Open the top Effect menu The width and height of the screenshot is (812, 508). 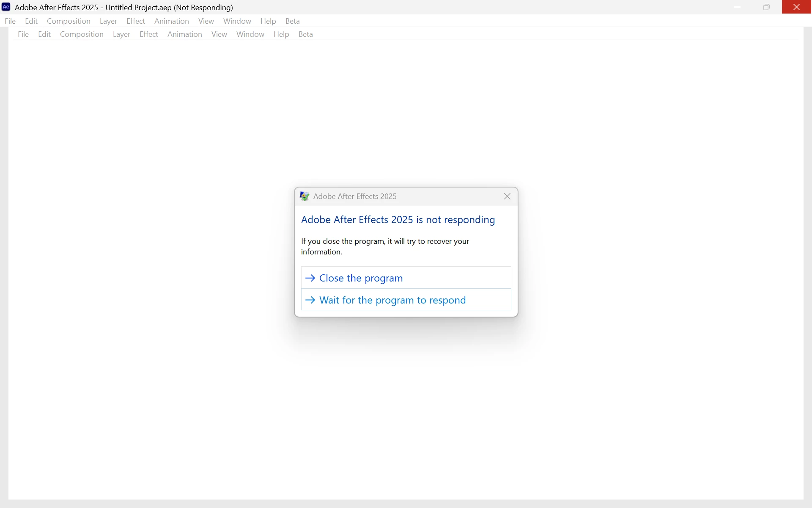(135, 21)
